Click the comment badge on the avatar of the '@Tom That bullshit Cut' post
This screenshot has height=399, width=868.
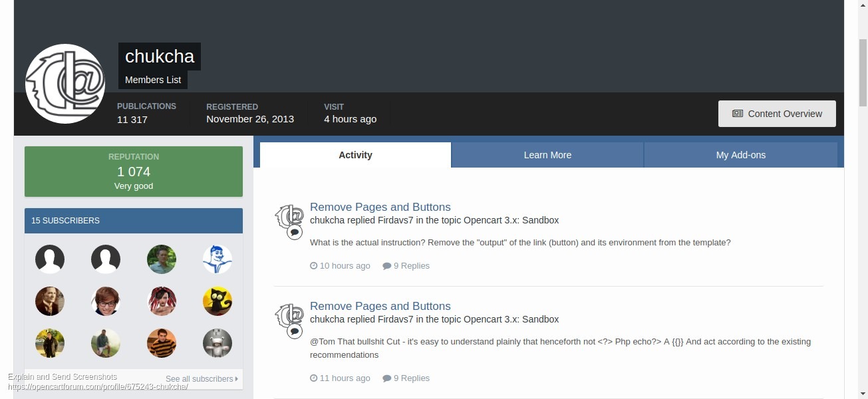click(295, 331)
